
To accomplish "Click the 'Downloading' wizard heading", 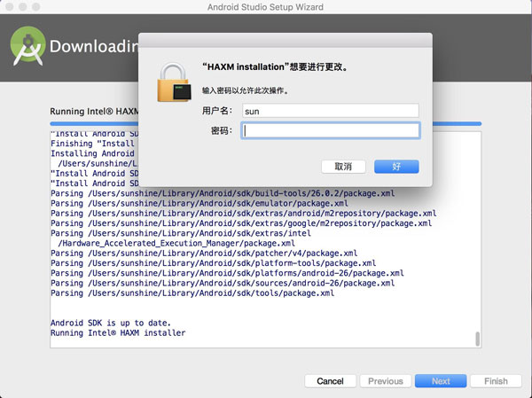I will point(94,46).
